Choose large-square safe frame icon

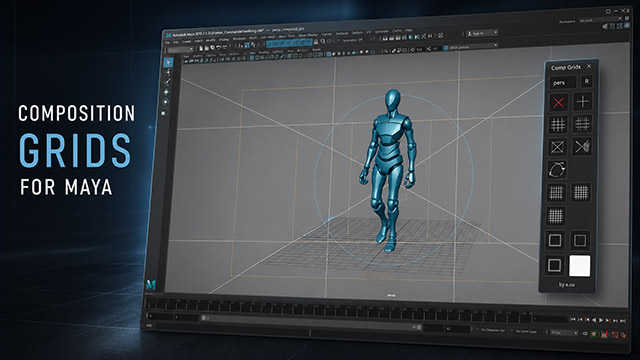click(555, 240)
